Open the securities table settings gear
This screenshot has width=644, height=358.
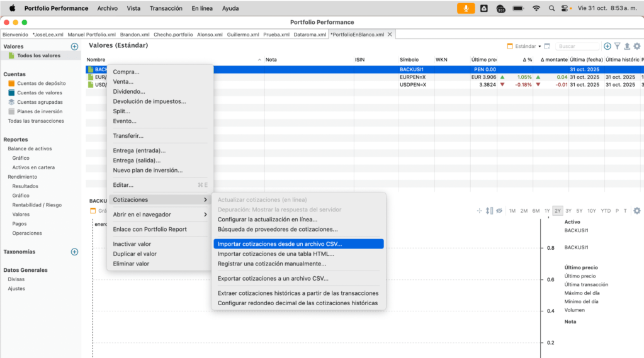coord(636,46)
